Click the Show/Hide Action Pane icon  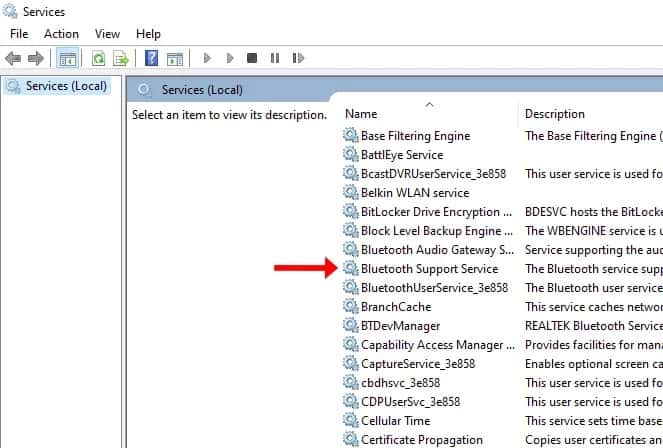click(175, 58)
